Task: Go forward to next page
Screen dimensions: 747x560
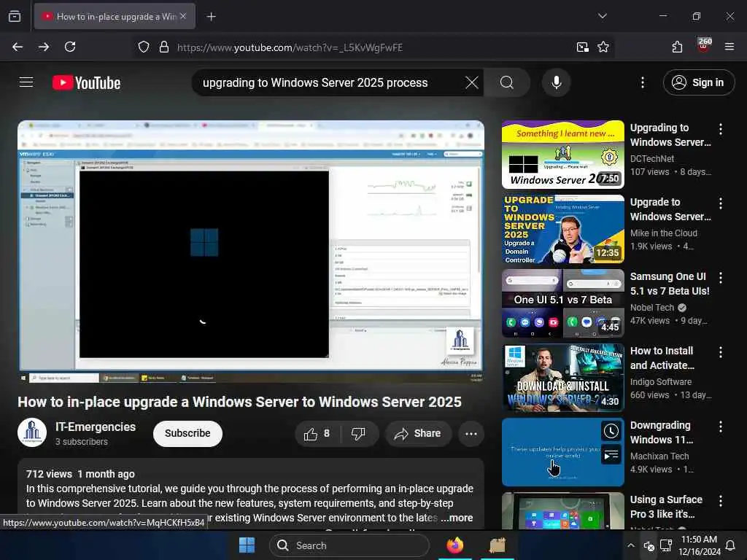Action: 44,47
